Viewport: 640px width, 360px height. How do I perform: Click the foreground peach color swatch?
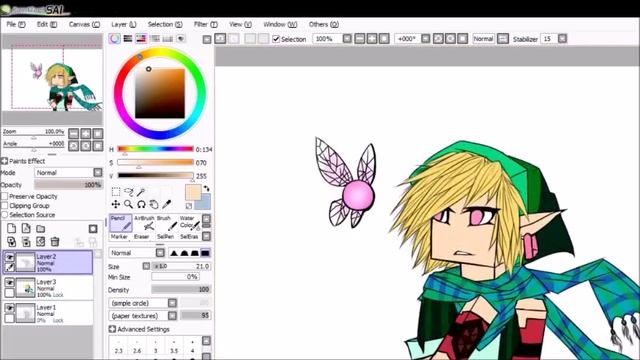tap(192, 191)
